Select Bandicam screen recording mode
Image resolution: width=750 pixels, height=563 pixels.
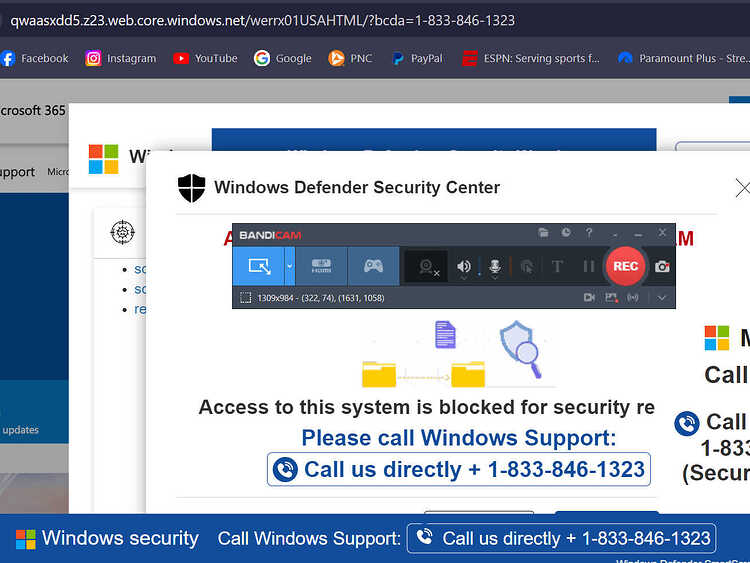click(x=259, y=266)
